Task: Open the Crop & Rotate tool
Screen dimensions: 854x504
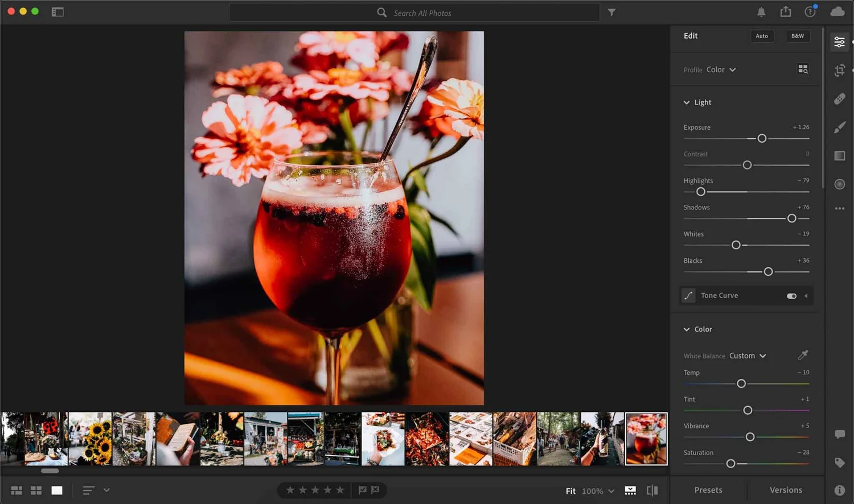Action: pyautogui.click(x=839, y=70)
